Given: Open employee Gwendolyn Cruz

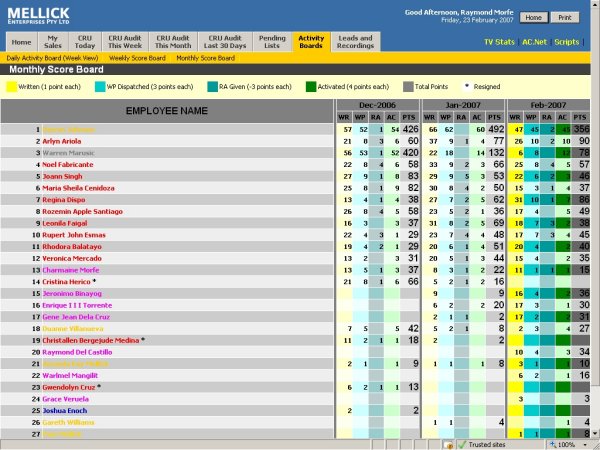Looking at the screenshot, I should [69, 388].
